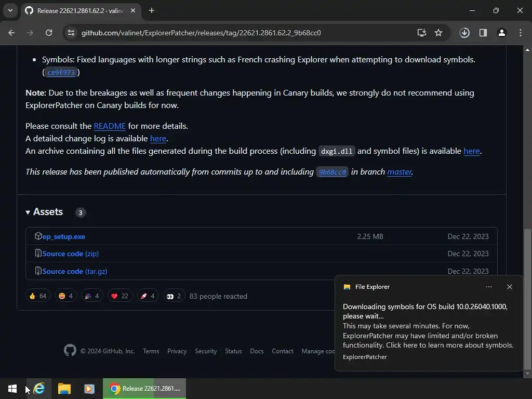The image size is (532, 399).
Task: Open Chrome three-dot menu
Action: 521,33
